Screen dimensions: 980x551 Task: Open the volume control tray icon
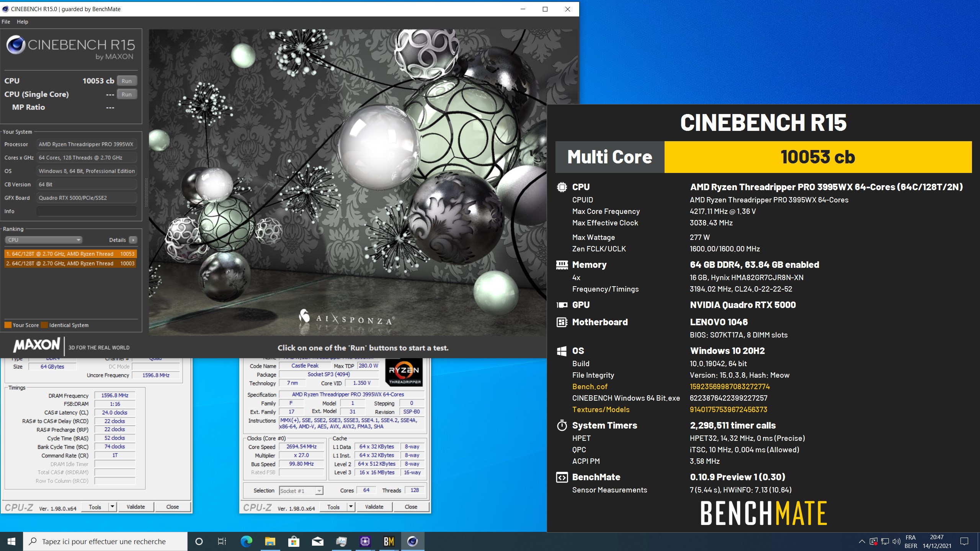pos(896,541)
